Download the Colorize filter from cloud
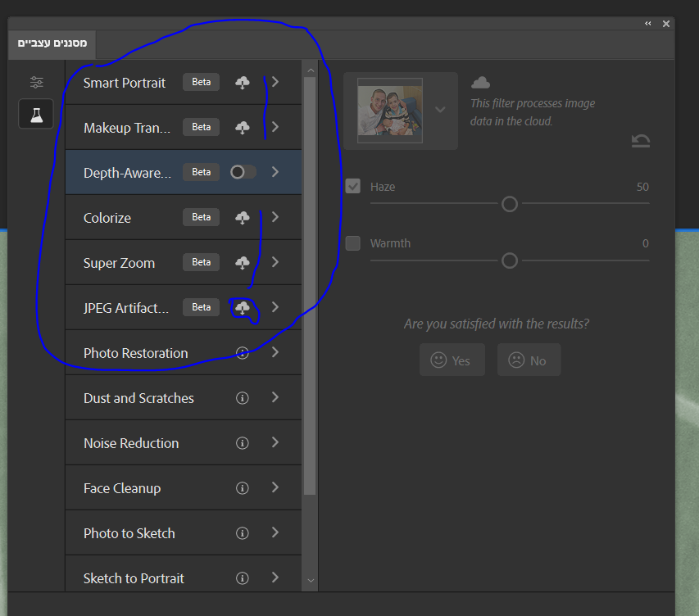 pos(243,218)
